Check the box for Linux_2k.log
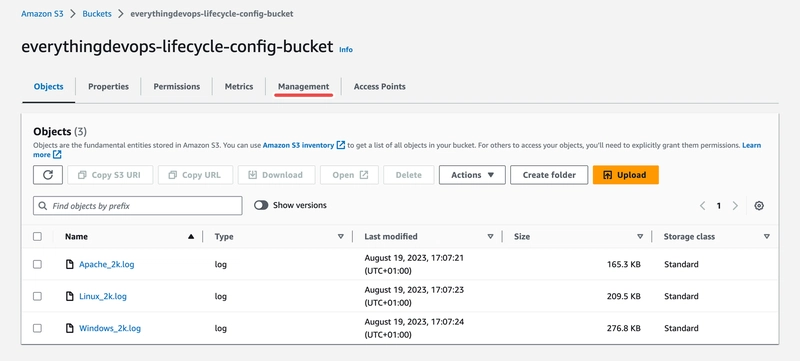This screenshot has width=800, height=361. click(37, 297)
